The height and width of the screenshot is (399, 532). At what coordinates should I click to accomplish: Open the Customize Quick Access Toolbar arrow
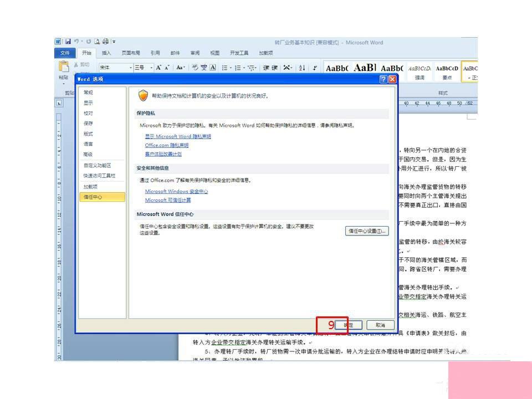pyautogui.click(x=114, y=42)
